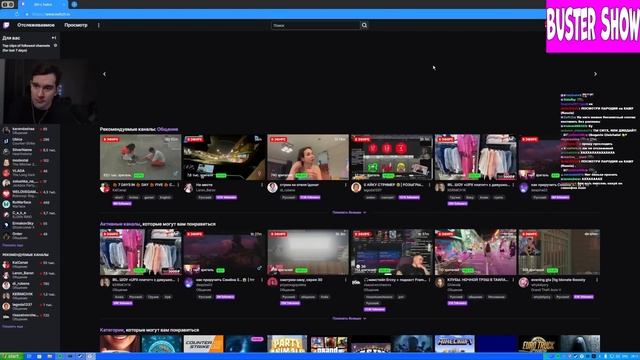Focus the Поиск search field

(x=316, y=25)
